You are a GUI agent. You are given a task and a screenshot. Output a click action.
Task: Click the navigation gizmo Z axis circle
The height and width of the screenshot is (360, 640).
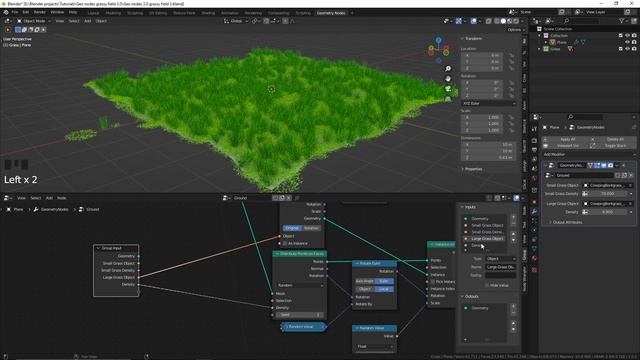click(x=438, y=40)
